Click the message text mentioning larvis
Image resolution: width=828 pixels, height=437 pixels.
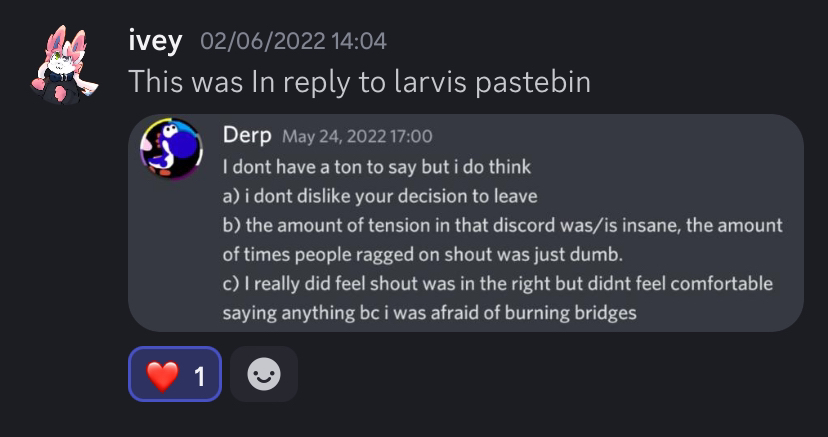(359, 82)
